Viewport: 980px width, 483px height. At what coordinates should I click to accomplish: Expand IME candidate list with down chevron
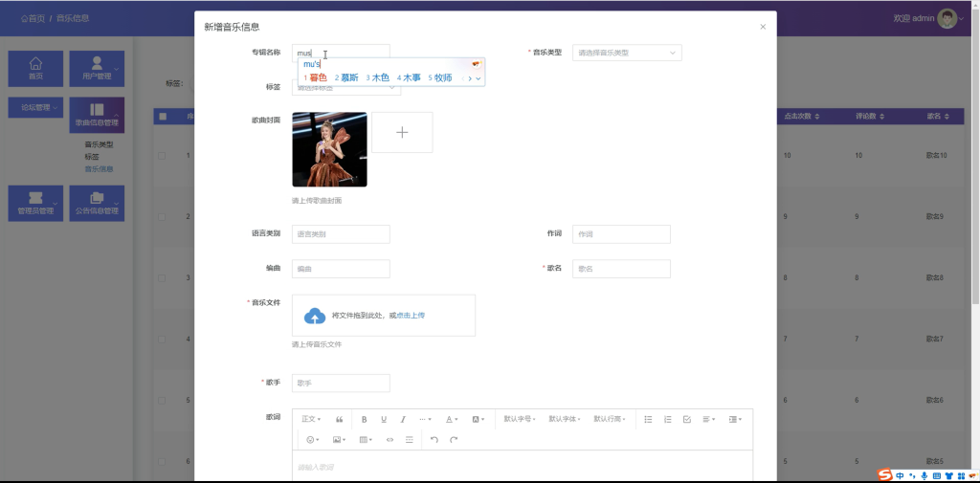(x=479, y=78)
